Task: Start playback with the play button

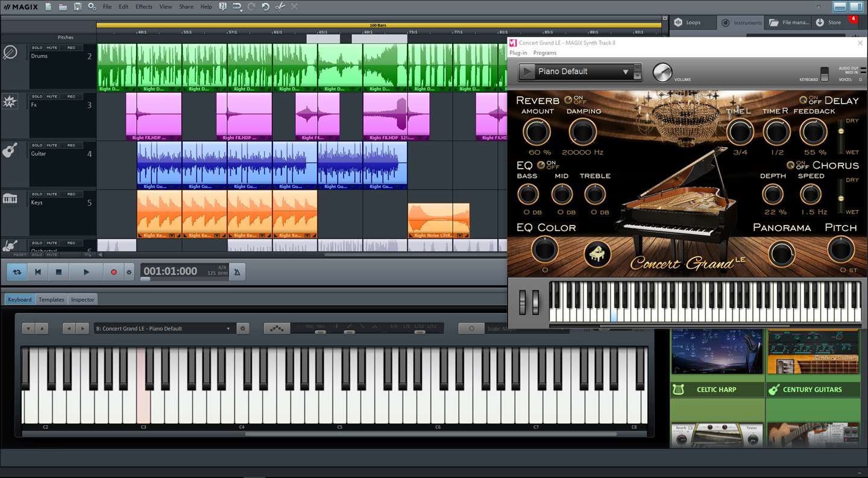Action: click(x=86, y=272)
